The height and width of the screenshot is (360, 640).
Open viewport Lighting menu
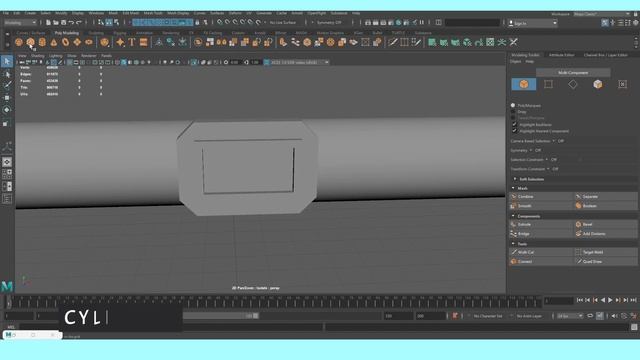pyautogui.click(x=56, y=56)
